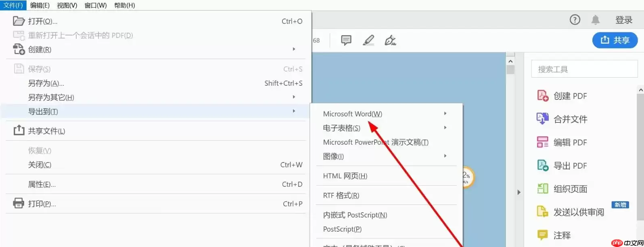Click the 共享文件(L) share icon

click(x=19, y=130)
